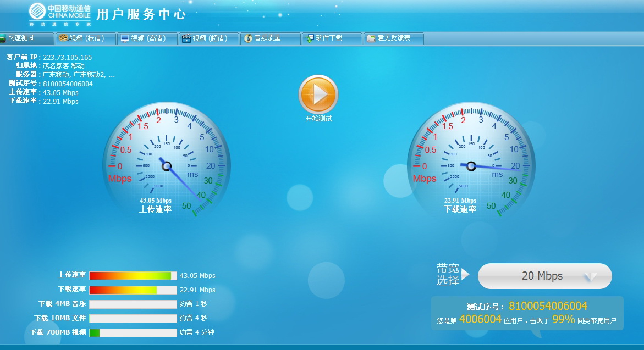Click the 音频质量 audio icon
The width and height of the screenshot is (644, 350).
[x=248, y=38]
